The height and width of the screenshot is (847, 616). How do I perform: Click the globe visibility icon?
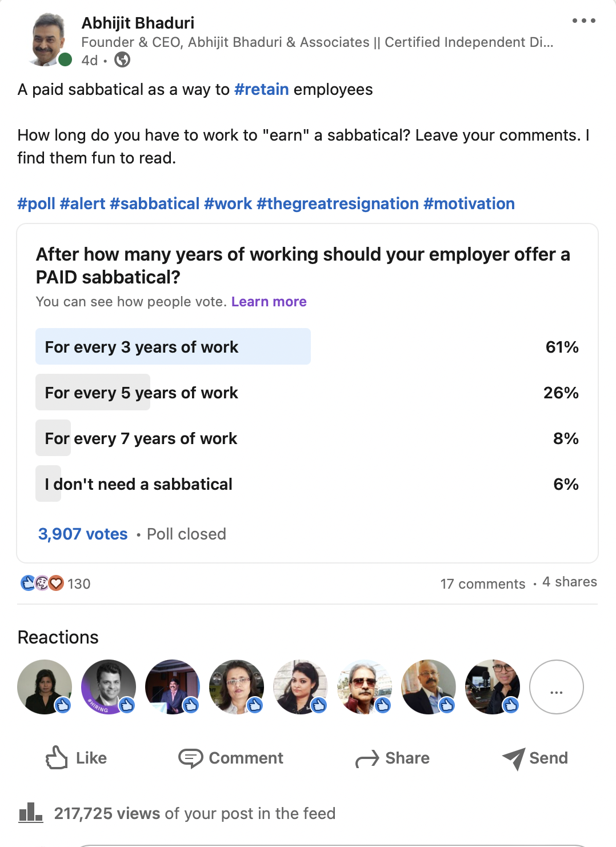pyautogui.click(x=122, y=59)
